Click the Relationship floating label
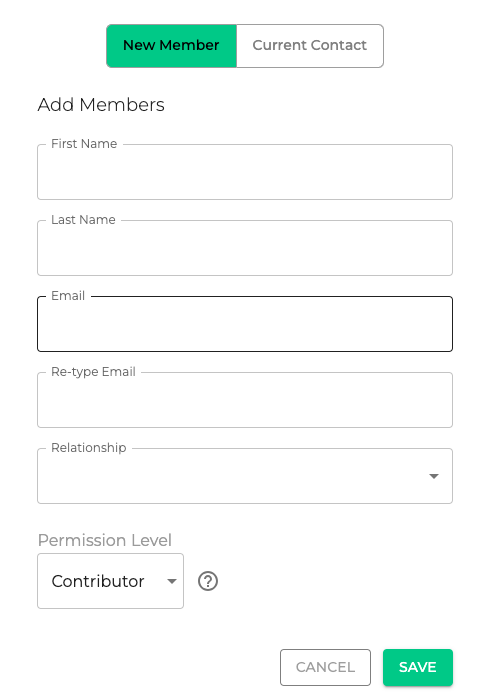This screenshot has height=696, width=493. 89,447
